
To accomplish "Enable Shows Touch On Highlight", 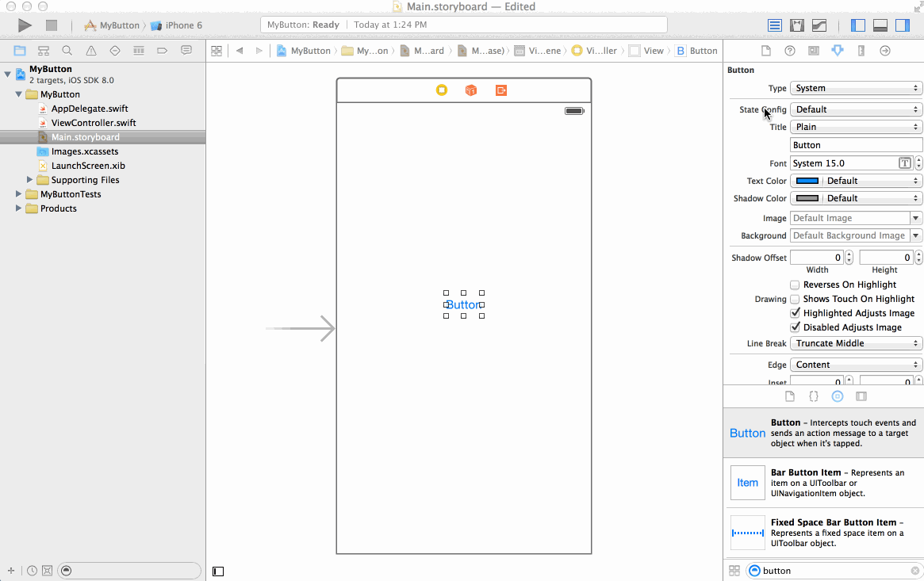I will tap(795, 299).
